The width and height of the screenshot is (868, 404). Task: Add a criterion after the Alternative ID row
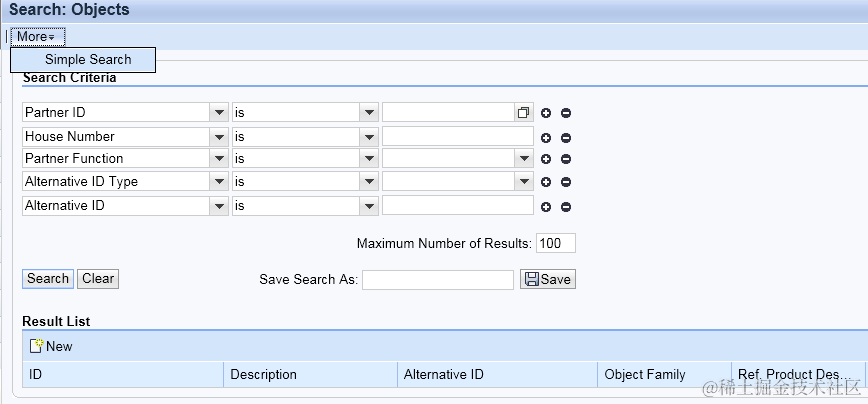pyautogui.click(x=546, y=207)
